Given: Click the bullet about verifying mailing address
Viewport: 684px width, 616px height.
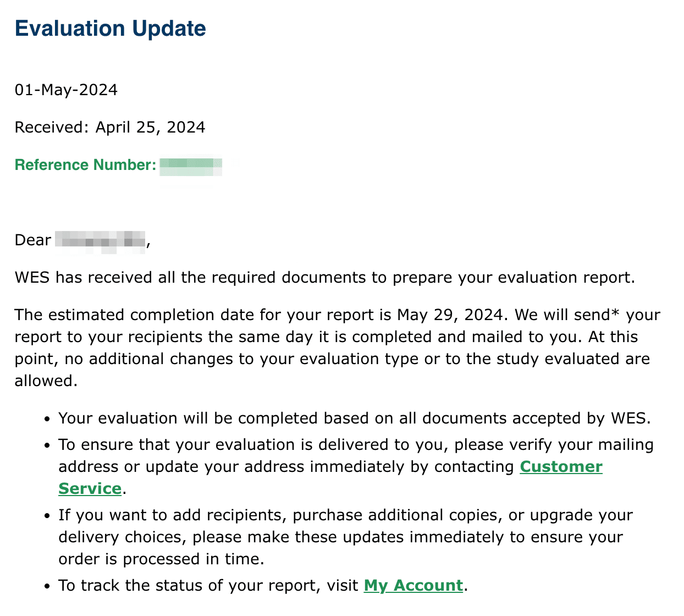Looking at the screenshot, I should [x=356, y=467].
